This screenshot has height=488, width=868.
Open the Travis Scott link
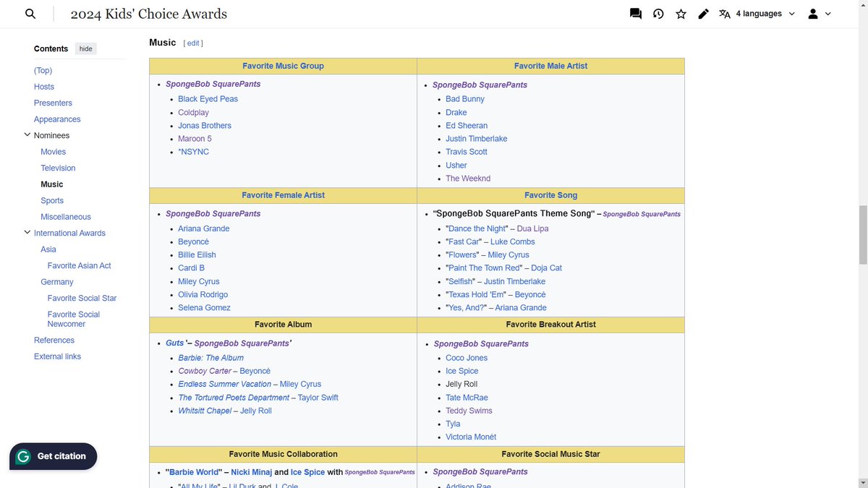click(467, 152)
